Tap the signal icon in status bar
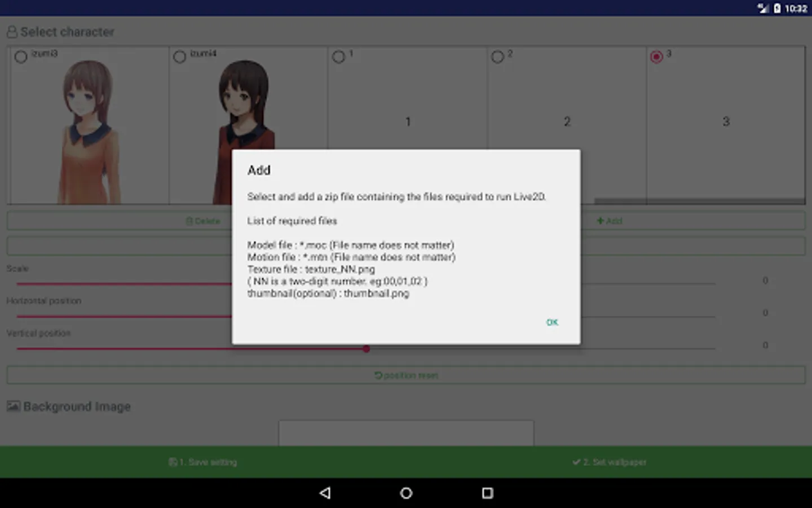 tap(763, 8)
